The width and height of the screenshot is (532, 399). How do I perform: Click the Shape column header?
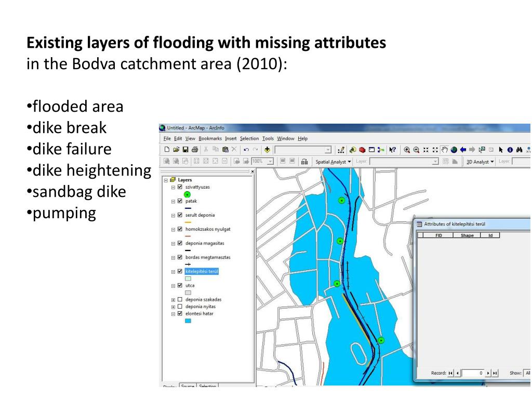coord(467,235)
